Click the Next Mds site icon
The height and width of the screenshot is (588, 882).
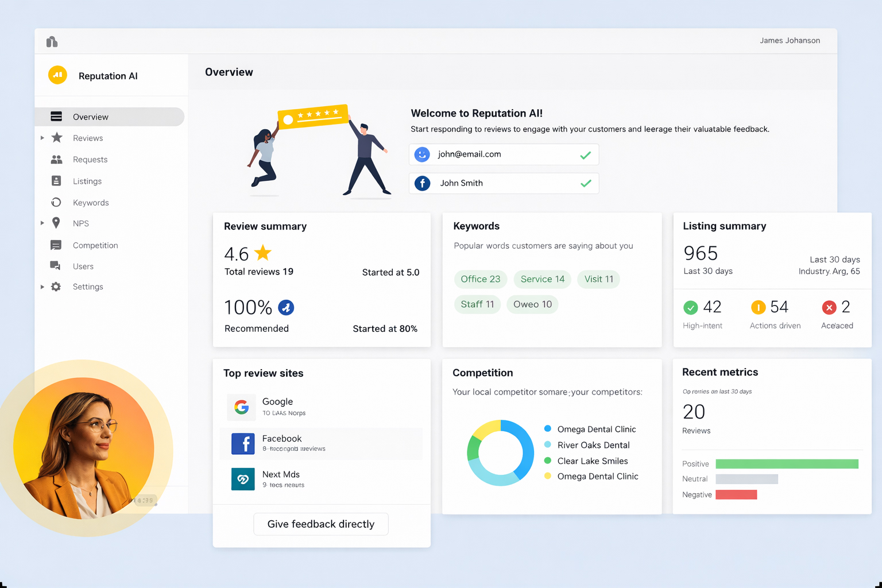(242, 479)
